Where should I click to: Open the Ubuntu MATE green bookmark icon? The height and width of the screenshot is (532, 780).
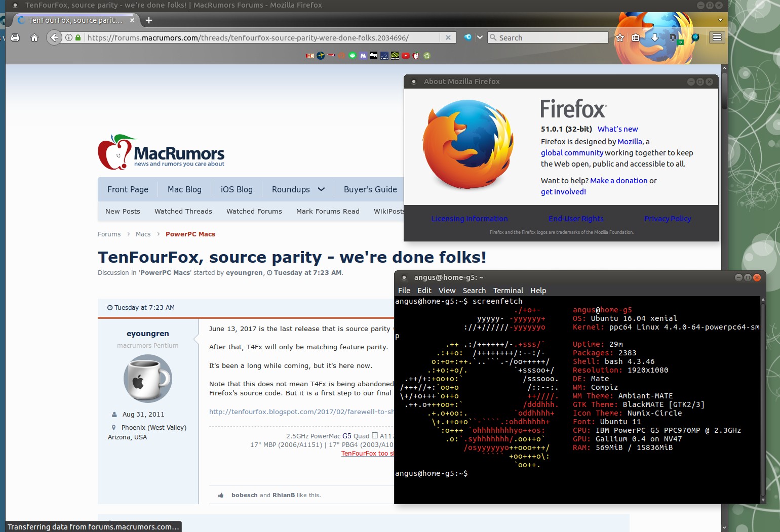pyautogui.click(x=427, y=56)
